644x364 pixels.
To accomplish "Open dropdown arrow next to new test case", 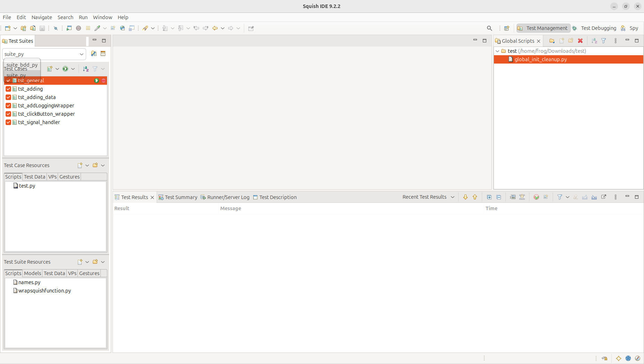I will coord(57,69).
